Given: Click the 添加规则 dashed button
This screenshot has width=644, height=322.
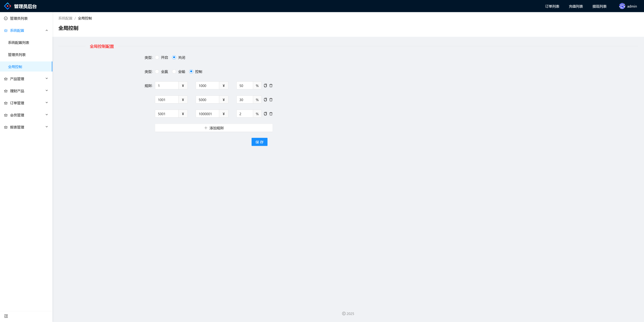Looking at the screenshot, I should point(213,128).
